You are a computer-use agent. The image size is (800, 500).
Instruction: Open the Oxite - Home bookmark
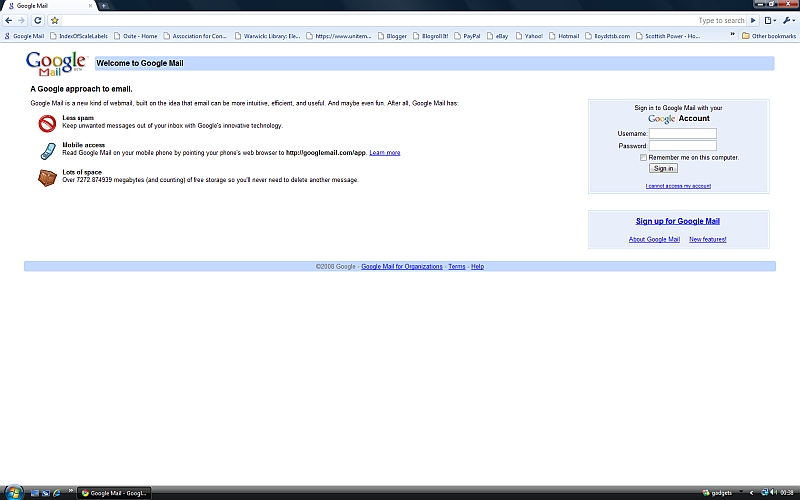(136, 36)
